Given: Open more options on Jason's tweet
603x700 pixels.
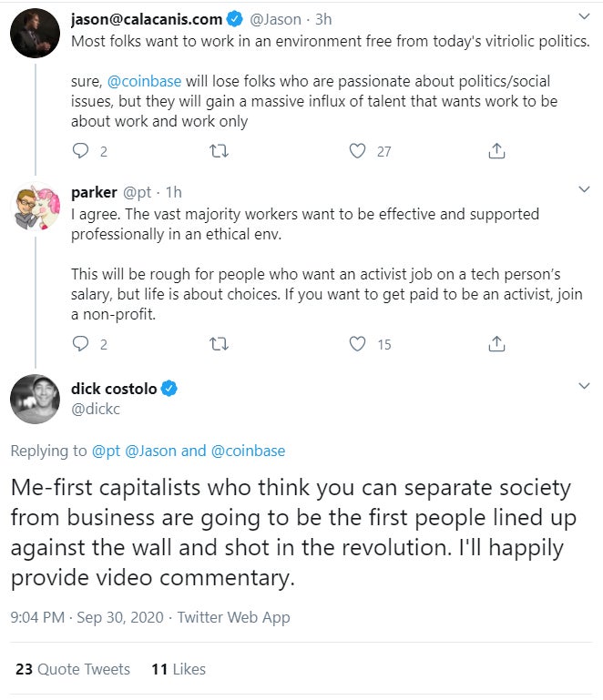Looking at the screenshot, I should point(584,17).
